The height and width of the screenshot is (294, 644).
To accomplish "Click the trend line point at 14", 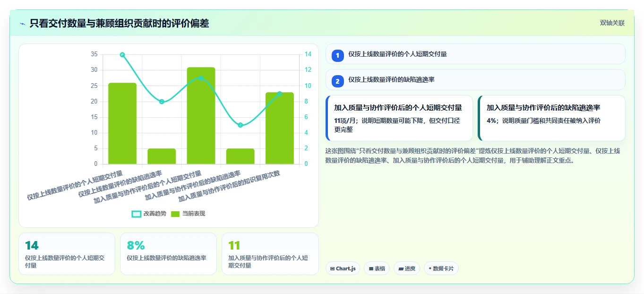I will coord(122,55).
